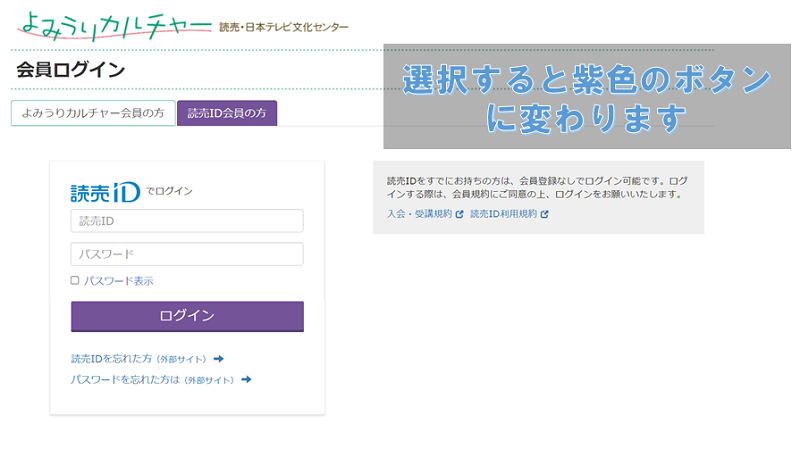Viewport: 800px width, 449px height.
Task: Click the よみうりカルチャー logo
Action: pyautogui.click(x=113, y=24)
